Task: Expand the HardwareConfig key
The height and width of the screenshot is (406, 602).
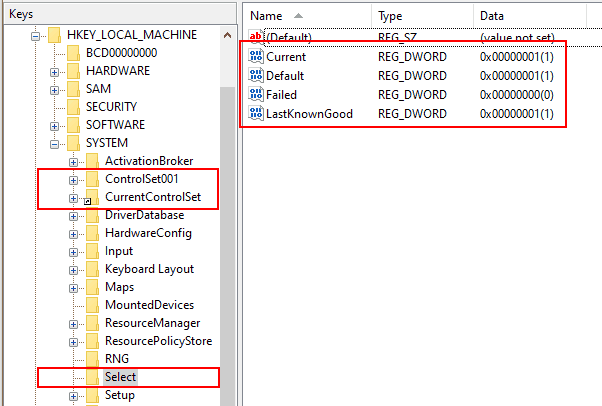Action: coord(73,234)
